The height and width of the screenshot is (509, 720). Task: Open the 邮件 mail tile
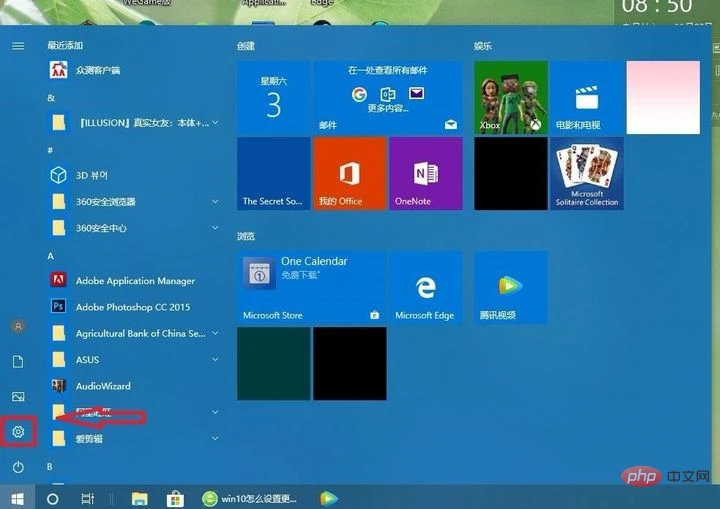pyautogui.click(x=388, y=97)
